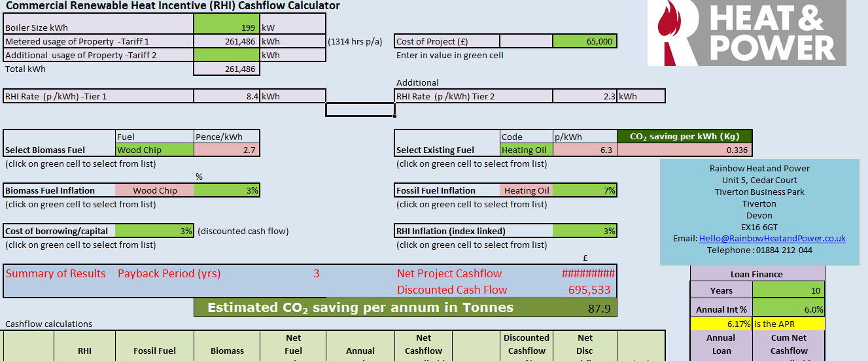This screenshot has width=868, height=361.
Task: Open the Heating Oil existing fuel dropdown
Action: [x=526, y=150]
